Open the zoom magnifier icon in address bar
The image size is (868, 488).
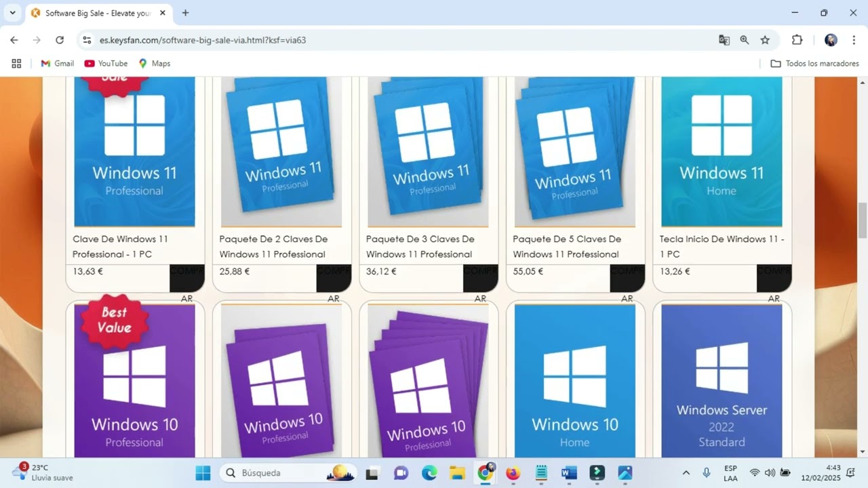(x=745, y=40)
